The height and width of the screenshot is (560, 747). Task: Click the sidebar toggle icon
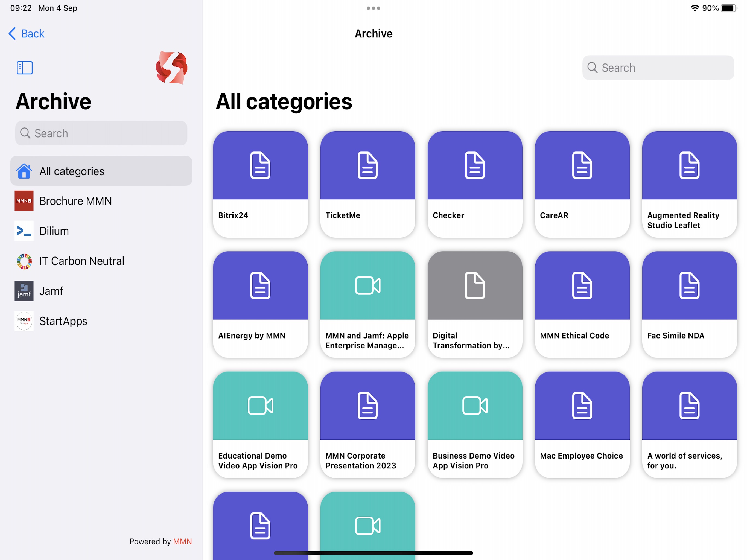(25, 68)
